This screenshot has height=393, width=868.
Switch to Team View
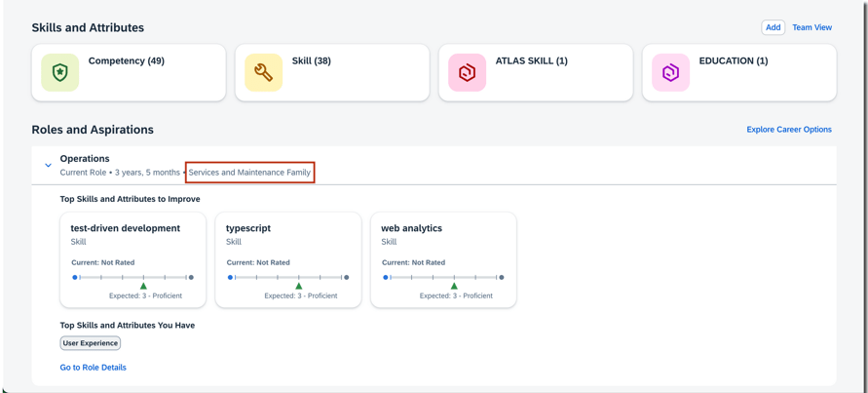click(811, 27)
